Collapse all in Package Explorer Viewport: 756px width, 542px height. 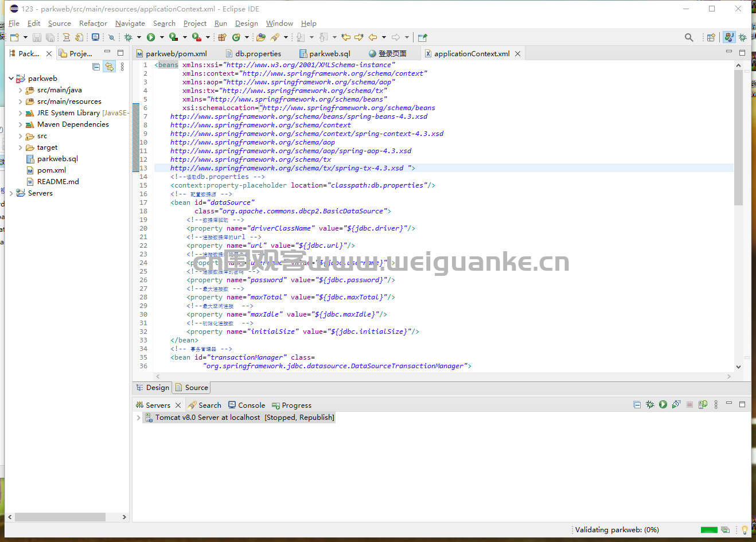coord(96,67)
